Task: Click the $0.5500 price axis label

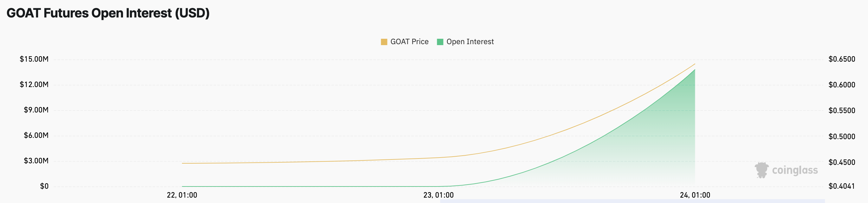Action: pos(842,111)
